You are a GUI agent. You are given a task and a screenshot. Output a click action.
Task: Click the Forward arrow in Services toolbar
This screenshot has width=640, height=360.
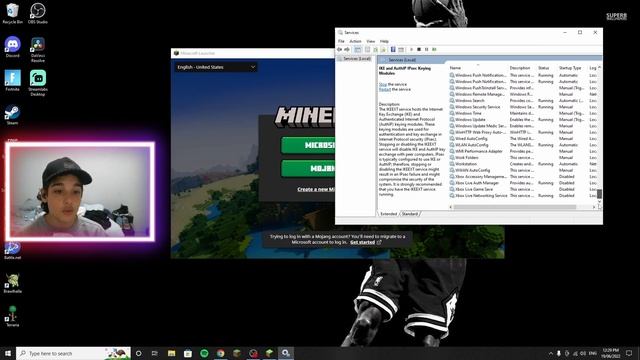[x=347, y=49]
